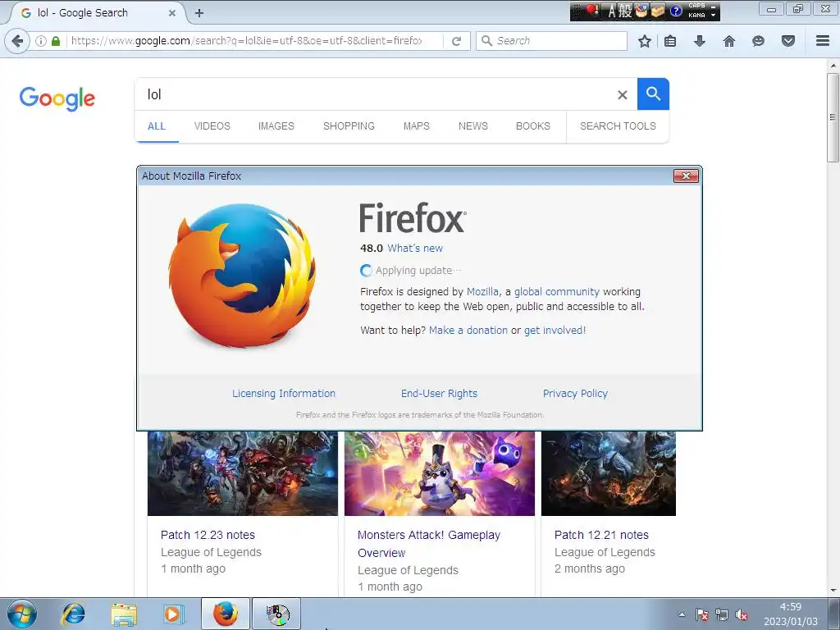Open the disc application on the taskbar
The width and height of the screenshot is (840, 630).
point(277,614)
